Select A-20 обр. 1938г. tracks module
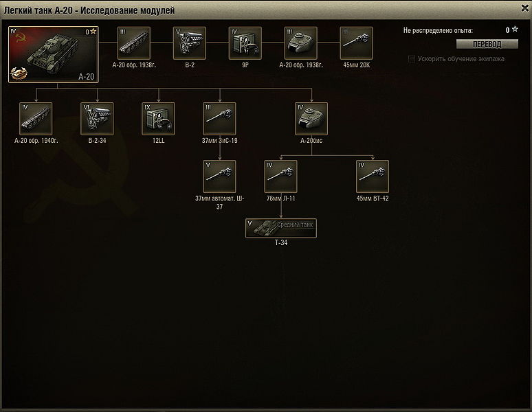The image size is (532, 412). click(x=133, y=43)
